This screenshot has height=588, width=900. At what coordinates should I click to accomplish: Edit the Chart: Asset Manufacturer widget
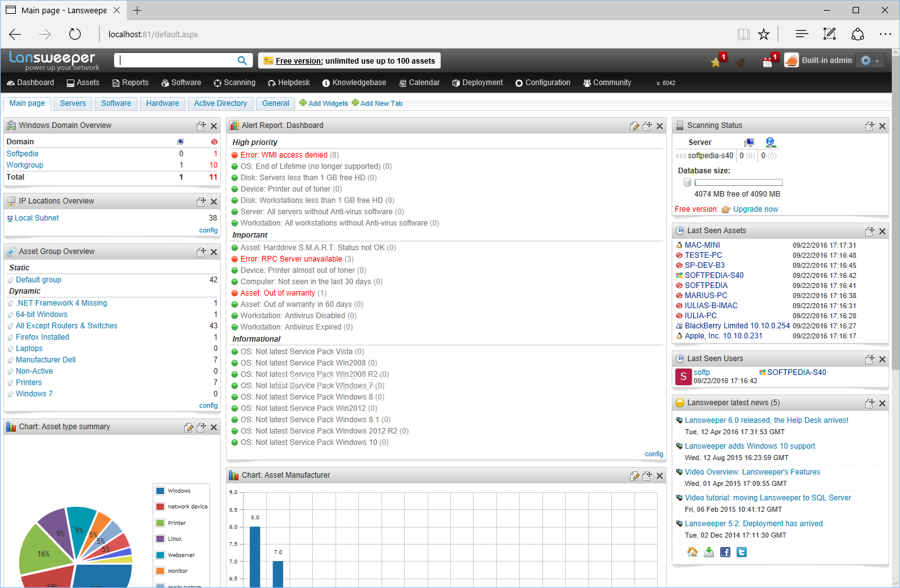click(x=634, y=476)
